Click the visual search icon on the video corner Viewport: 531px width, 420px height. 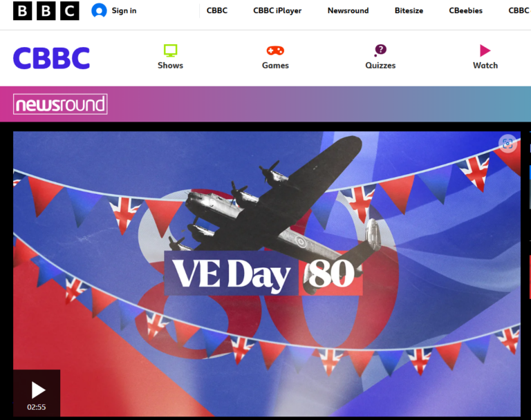(x=507, y=144)
